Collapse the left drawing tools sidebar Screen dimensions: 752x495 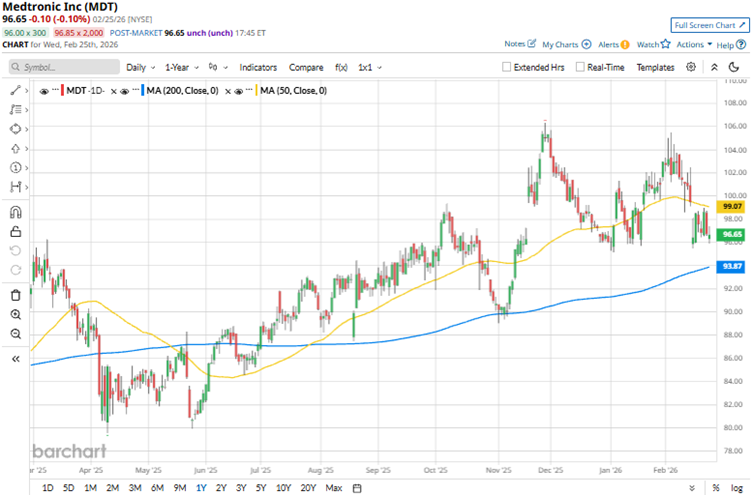click(x=15, y=358)
